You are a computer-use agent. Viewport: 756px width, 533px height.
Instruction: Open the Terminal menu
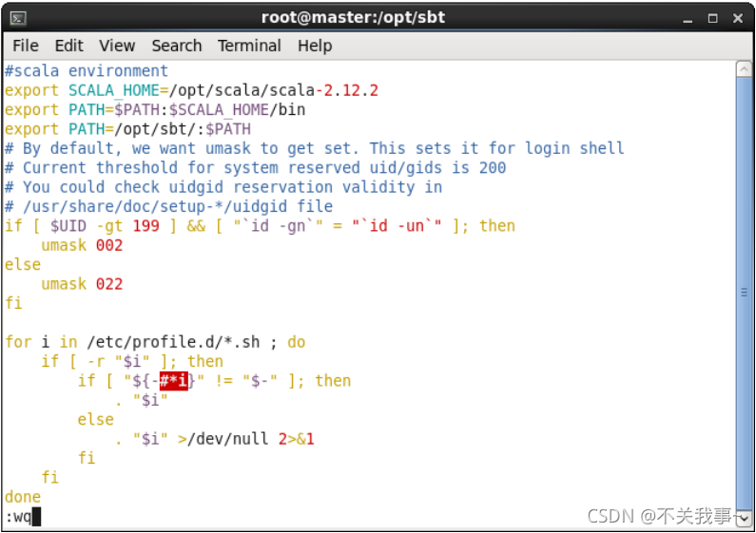pyautogui.click(x=249, y=46)
